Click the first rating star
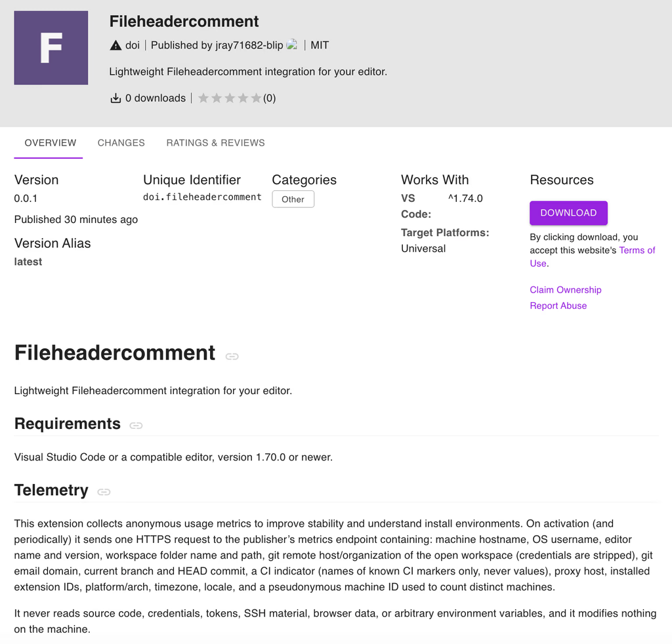Screen dimensions: 672x644 [x=203, y=98]
